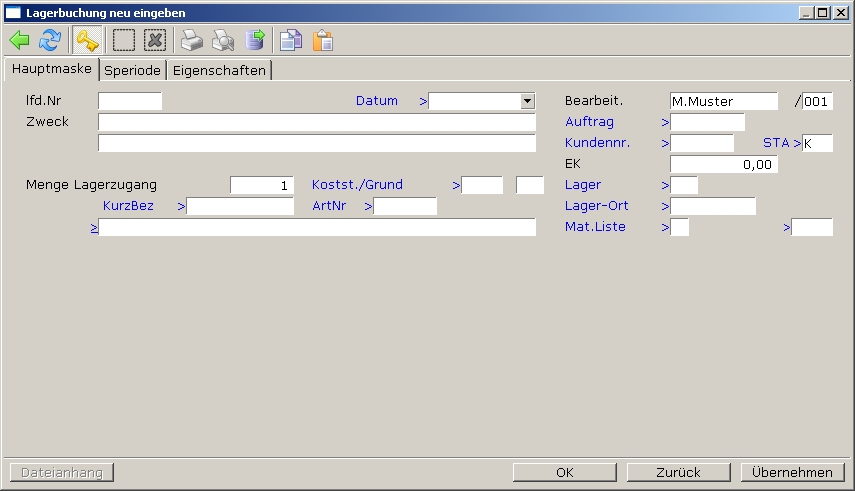Switch to the Speriode tab
This screenshot has height=491, width=855.
coord(133,71)
